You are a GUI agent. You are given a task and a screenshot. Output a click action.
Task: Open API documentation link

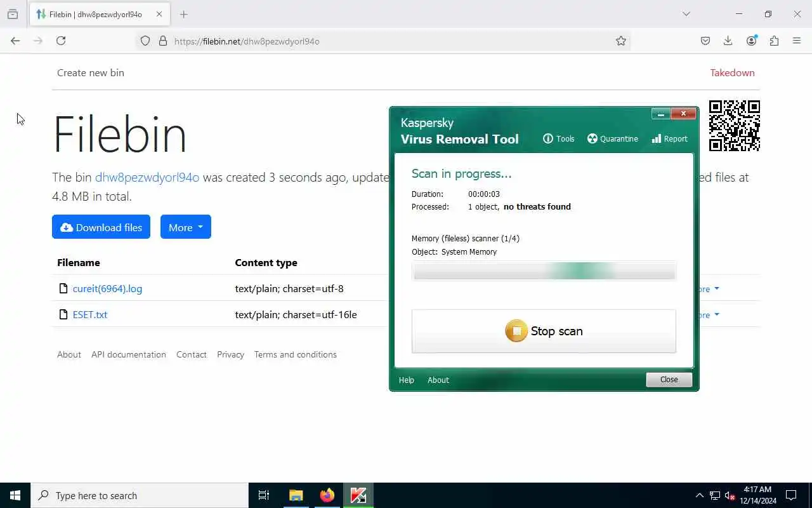(x=129, y=354)
